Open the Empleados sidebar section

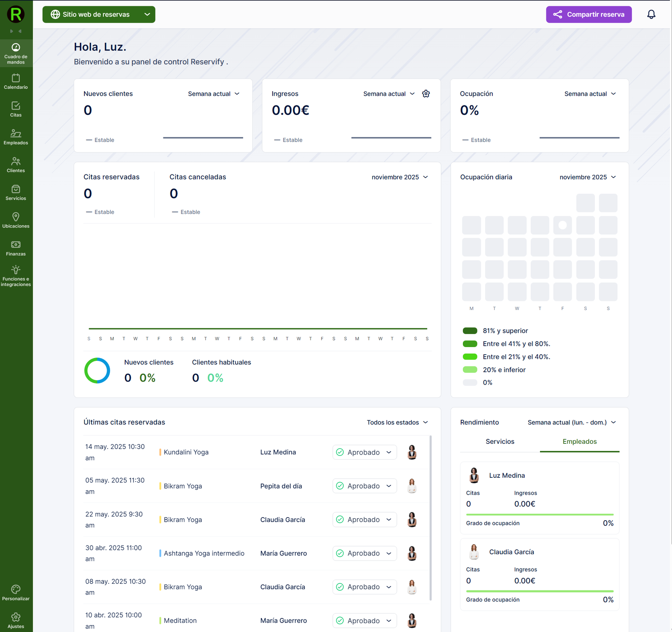16,137
